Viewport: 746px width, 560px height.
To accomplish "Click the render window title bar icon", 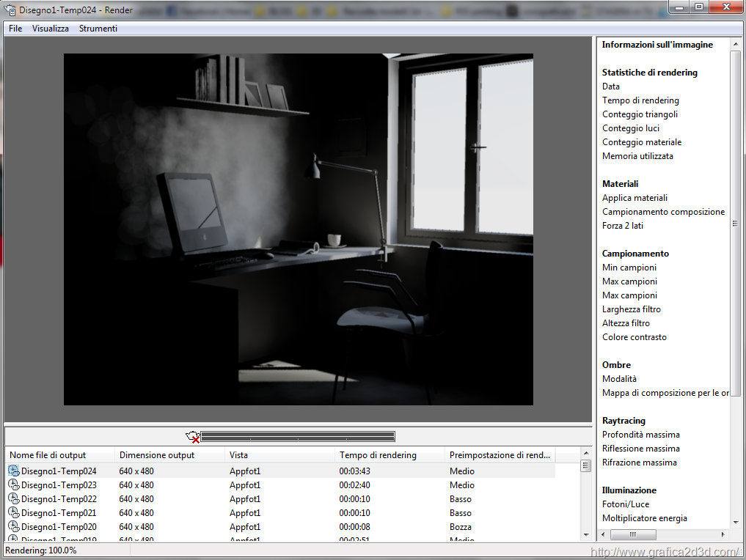I will [x=10, y=10].
